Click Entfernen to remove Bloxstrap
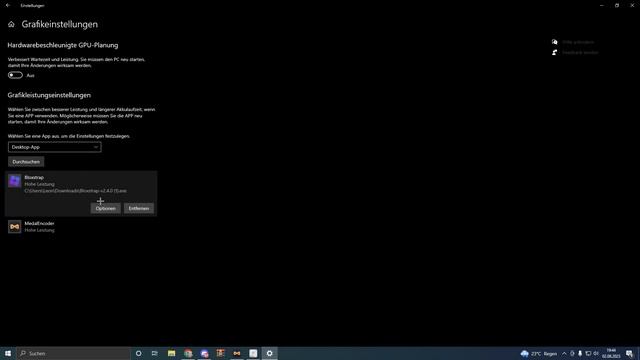The height and width of the screenshot is (360, 640). pyautogui.click(x=139, y=208)
